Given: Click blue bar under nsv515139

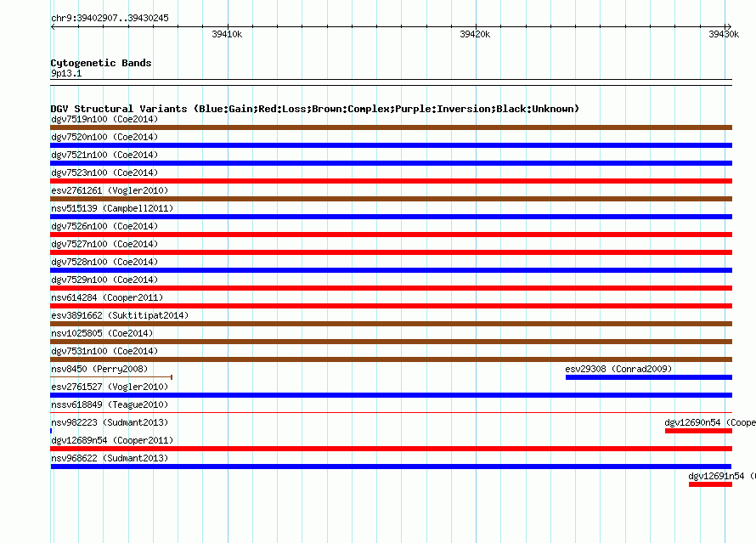Looking at the screenshot, I should (391, 217).
